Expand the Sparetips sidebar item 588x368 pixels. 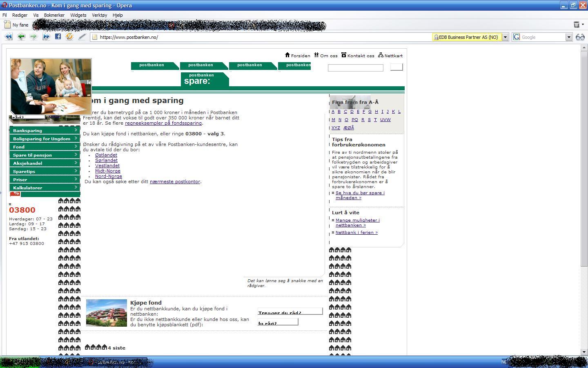(45, 171)
